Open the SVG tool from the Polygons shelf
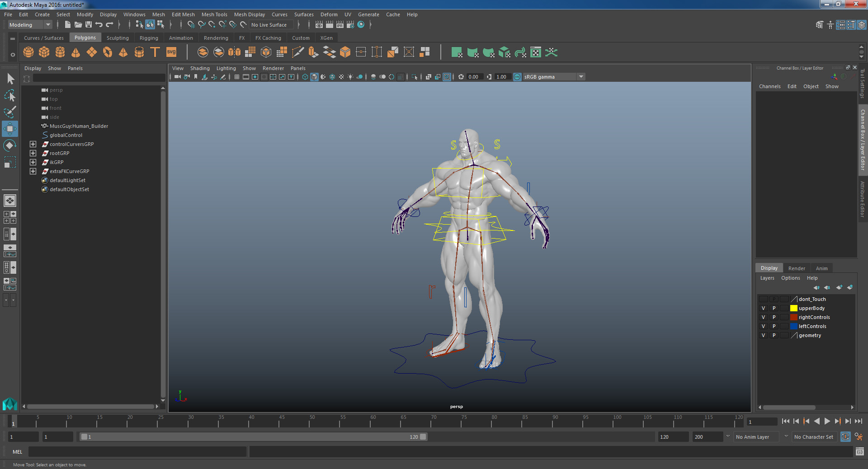Viewport: 868px width, 469px height. pyautogui.click(x=171, y=52)
